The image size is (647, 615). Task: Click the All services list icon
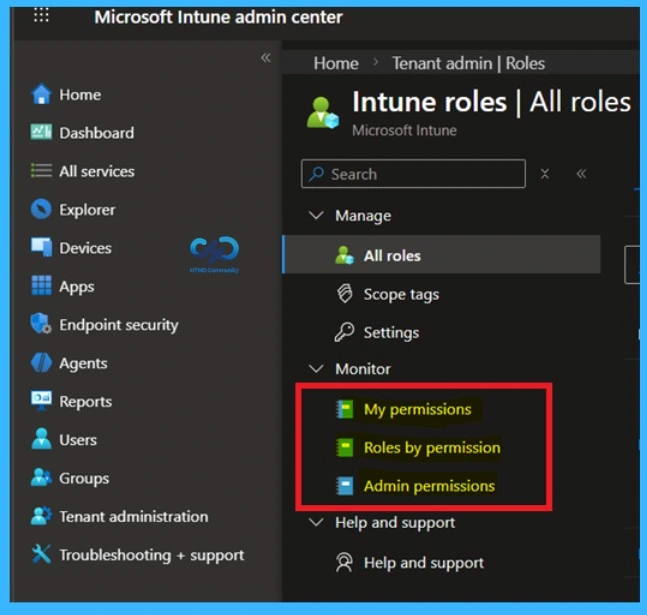click(41, 170)
